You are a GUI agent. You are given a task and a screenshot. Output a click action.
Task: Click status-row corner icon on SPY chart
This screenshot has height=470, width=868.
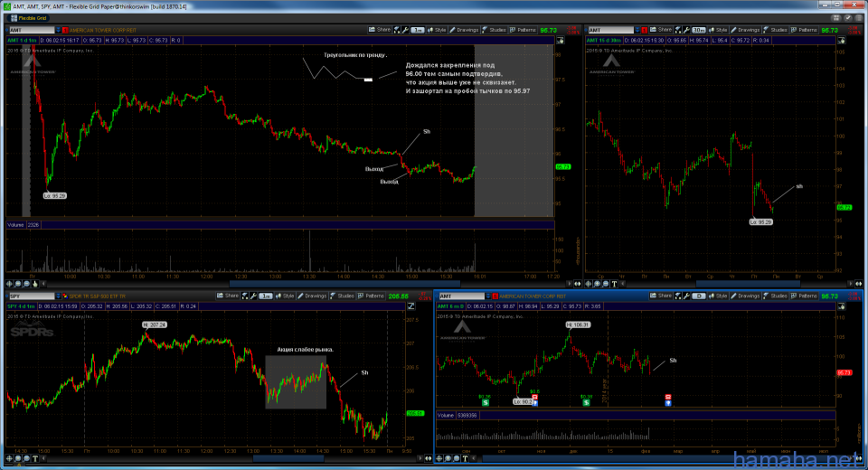[x=411, y=306]
